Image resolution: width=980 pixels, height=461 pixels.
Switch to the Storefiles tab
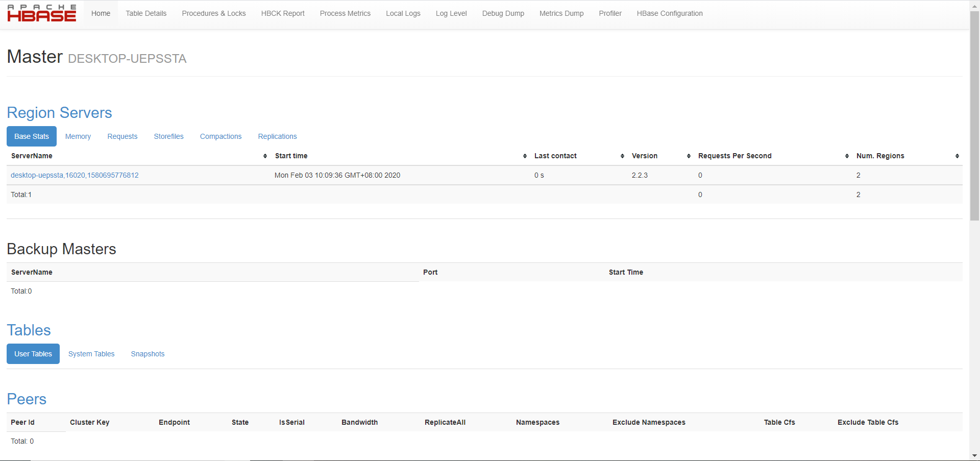click(168, 137)
